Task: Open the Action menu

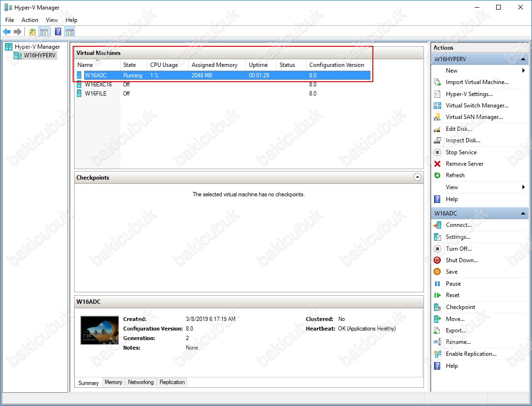Action: click(30, 20)
